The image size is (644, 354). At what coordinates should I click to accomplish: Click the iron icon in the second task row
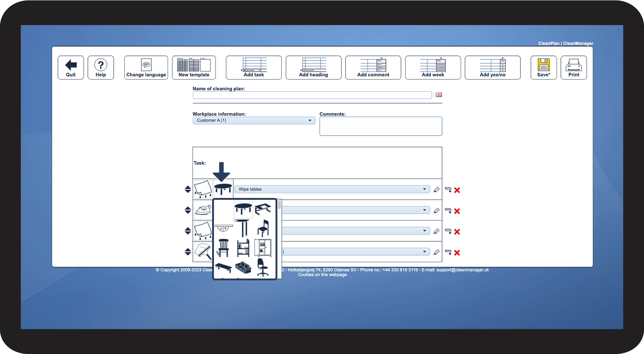tap(203, 210)
